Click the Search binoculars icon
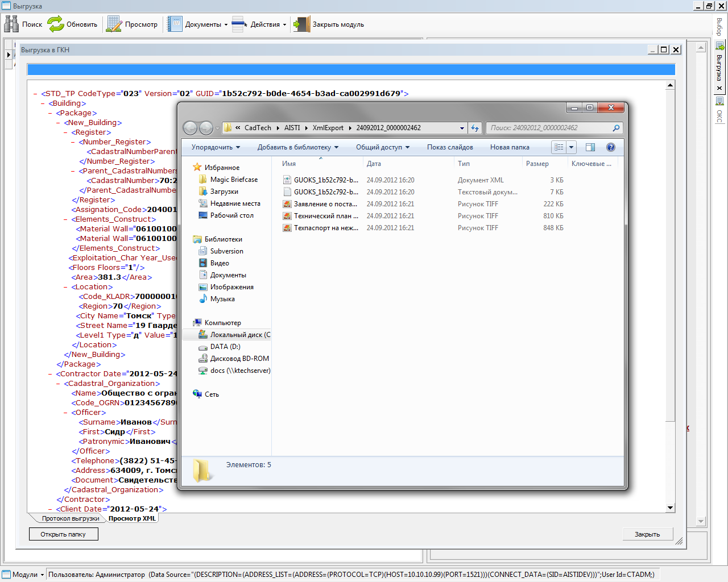 pos(11,24)
